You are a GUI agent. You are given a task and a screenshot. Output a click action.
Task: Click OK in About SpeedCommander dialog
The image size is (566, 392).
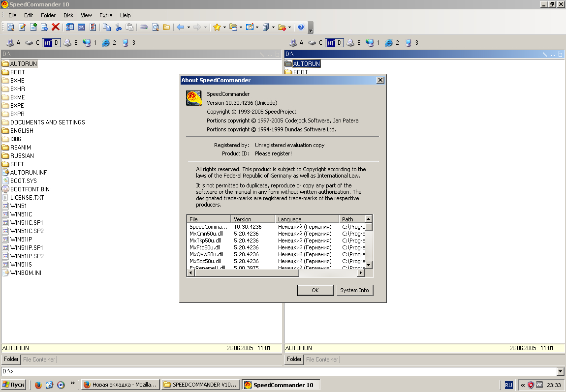tap(315, 290)
